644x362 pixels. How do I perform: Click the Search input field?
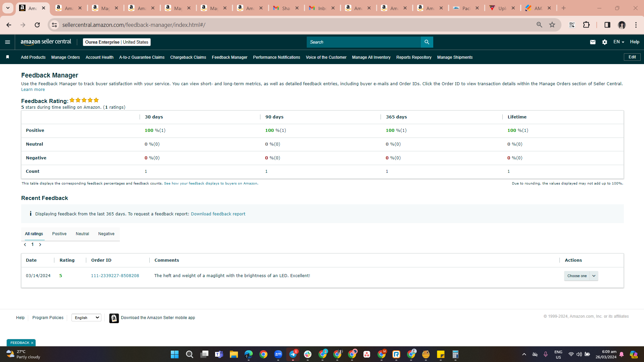[x=364, y=42]
